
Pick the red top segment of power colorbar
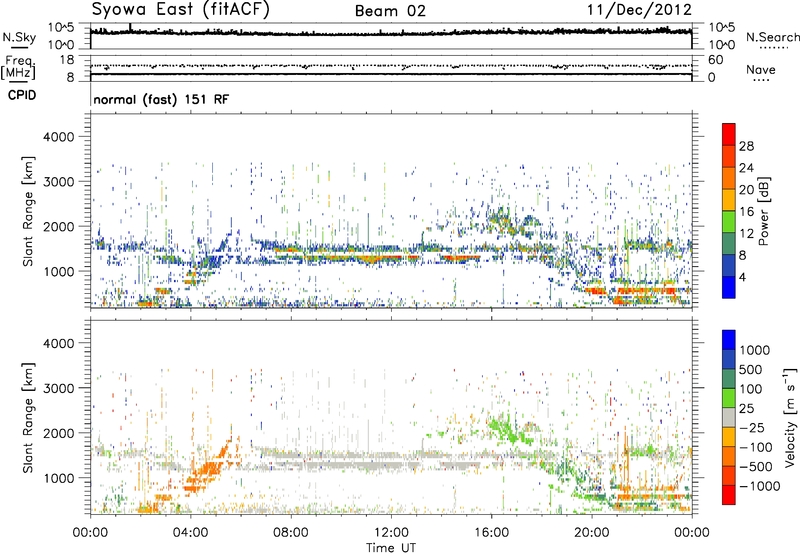(729, 134)
